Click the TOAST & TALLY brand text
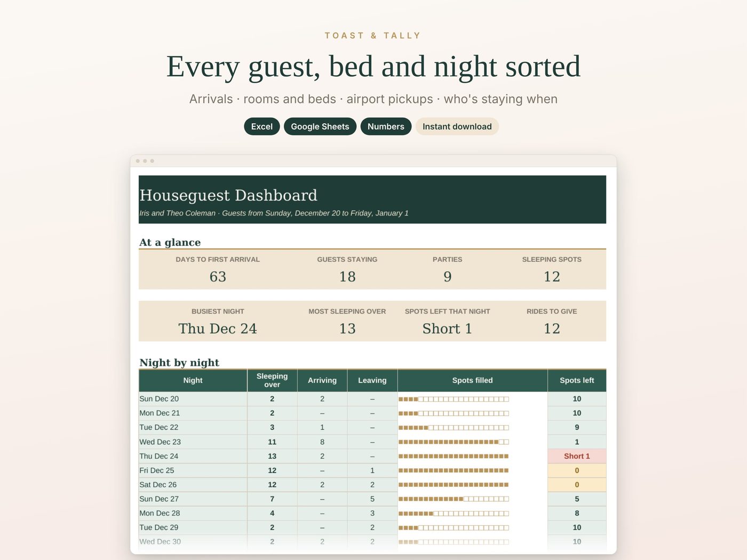The image size is (747, 560). point(373,36)
